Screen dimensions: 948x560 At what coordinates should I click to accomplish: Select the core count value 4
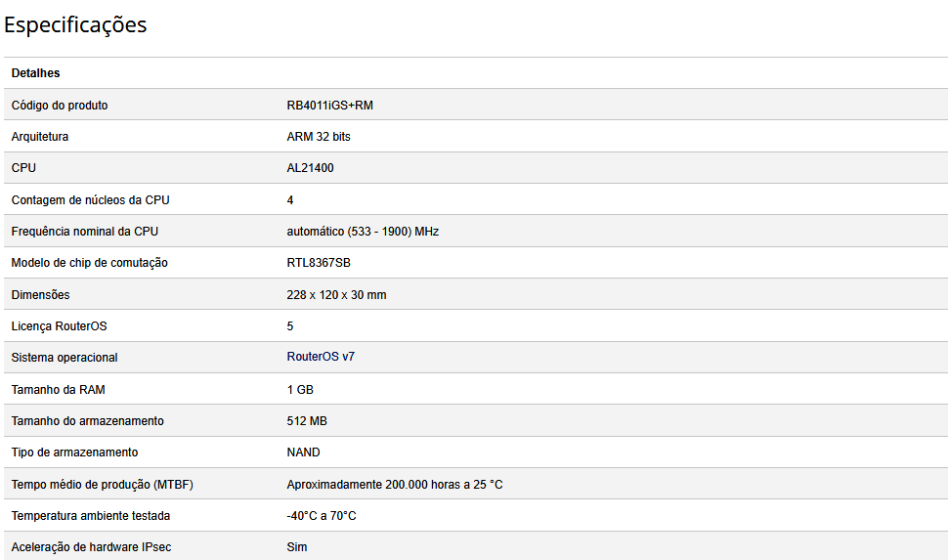coord(290,200)
